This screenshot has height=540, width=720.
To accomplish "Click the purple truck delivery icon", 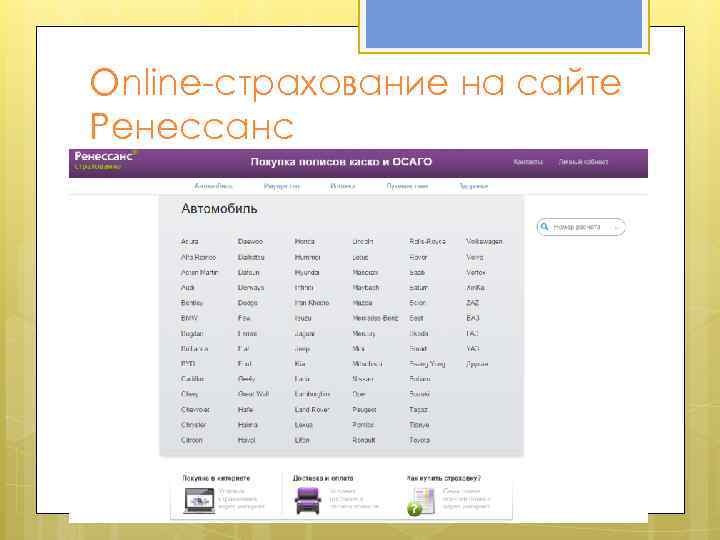I will click(x=308, y=501).
